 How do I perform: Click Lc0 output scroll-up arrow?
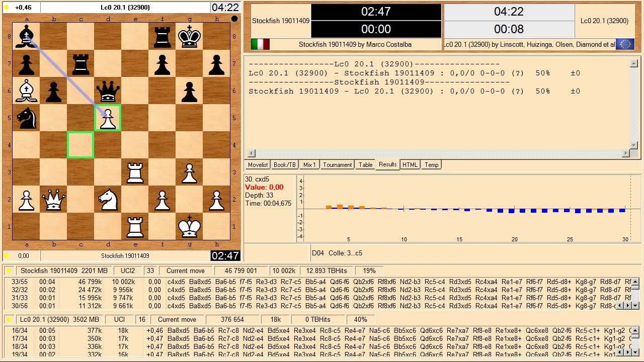[635, 330]
